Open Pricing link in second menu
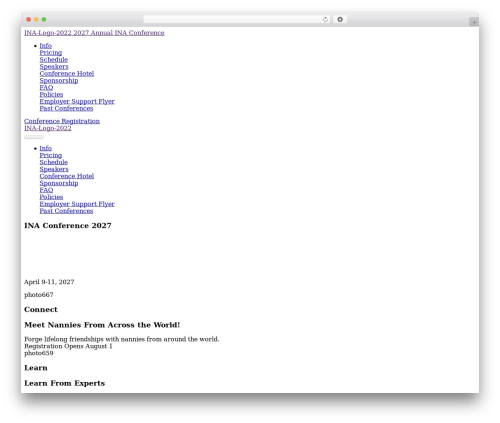Viewport: 500px width, 423px height. point(51,155)
